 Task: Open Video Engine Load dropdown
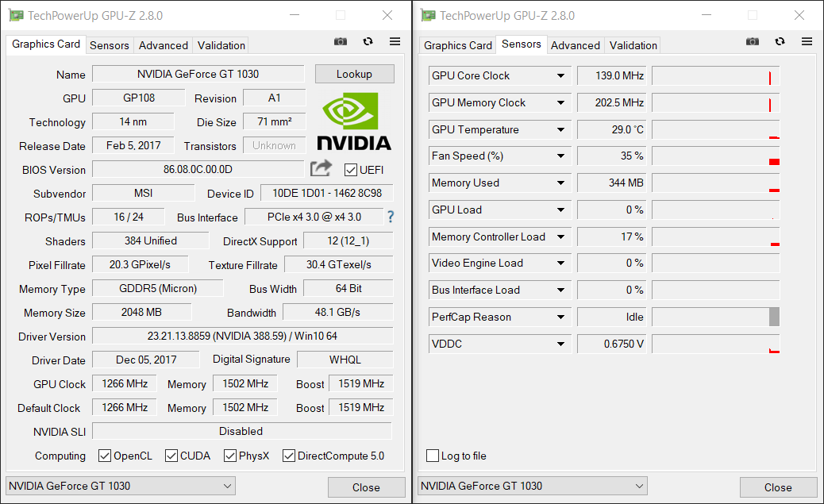[560, 264]
